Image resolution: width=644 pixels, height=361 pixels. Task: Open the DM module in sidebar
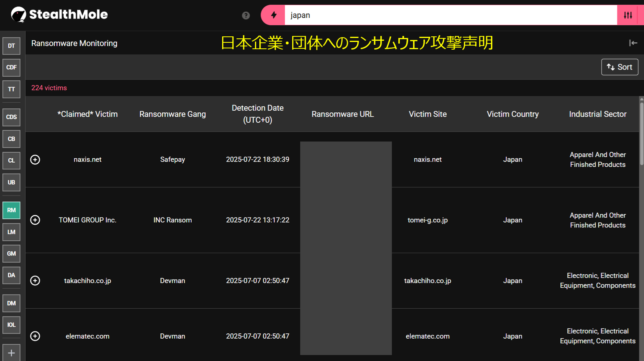(x=11, y=303)
